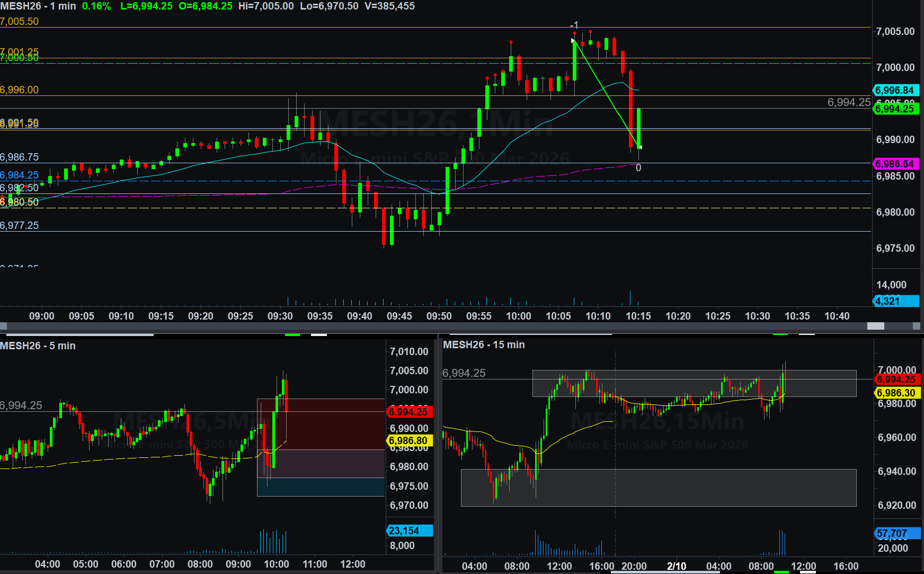Click the 2/10 date label on 15 min axis
The image size is (924, 574).
(677, 566)
